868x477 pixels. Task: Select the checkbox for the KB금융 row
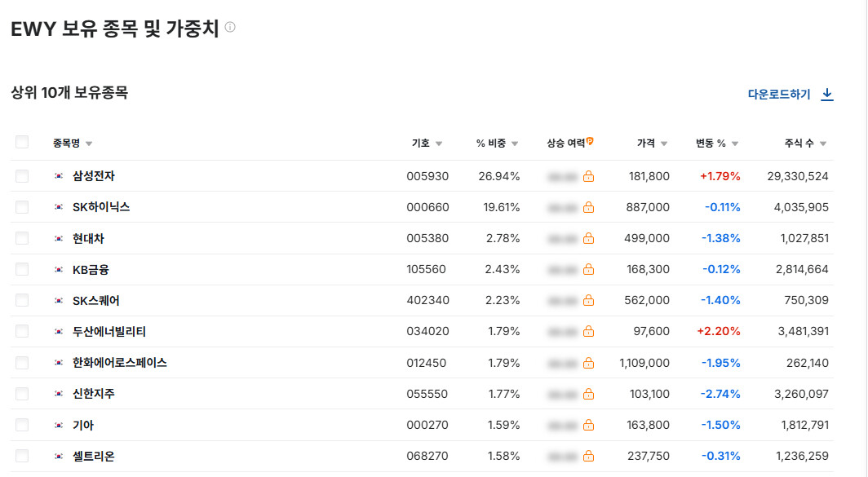(x=22, y=269)
